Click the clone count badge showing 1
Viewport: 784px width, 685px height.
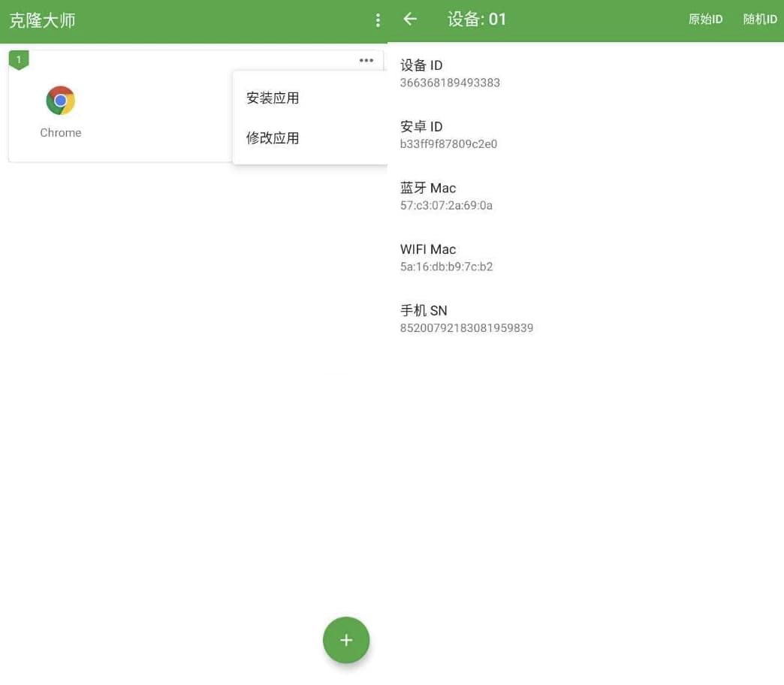coord(19,59)
